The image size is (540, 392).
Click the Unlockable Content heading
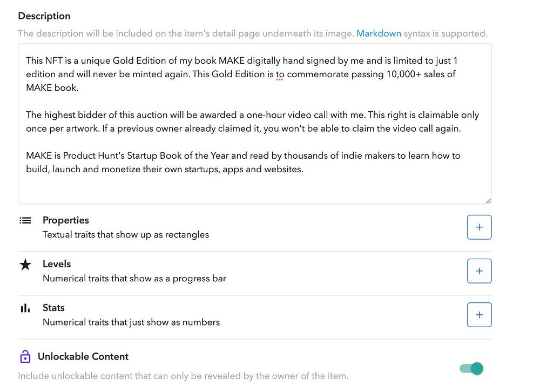pyautogui.click(x=83, y=357)
